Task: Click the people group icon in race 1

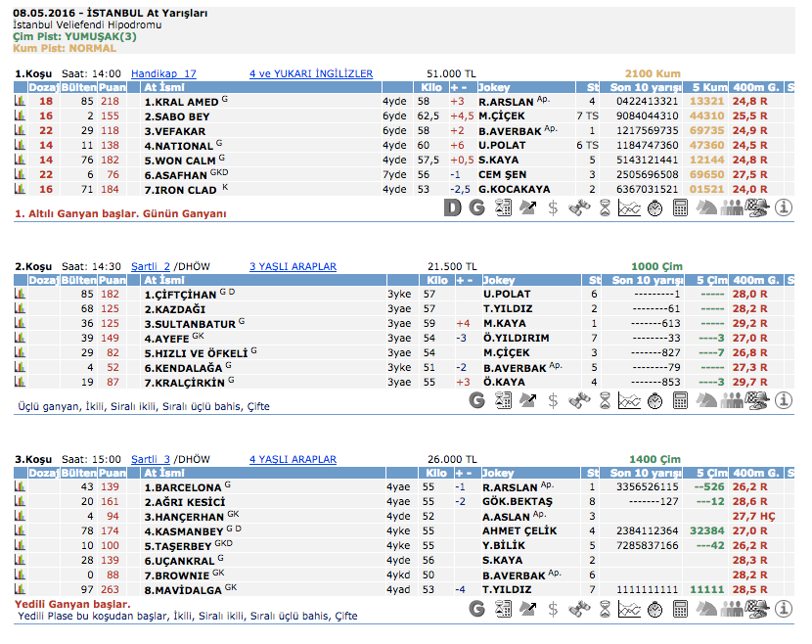Action: point(732,207)
